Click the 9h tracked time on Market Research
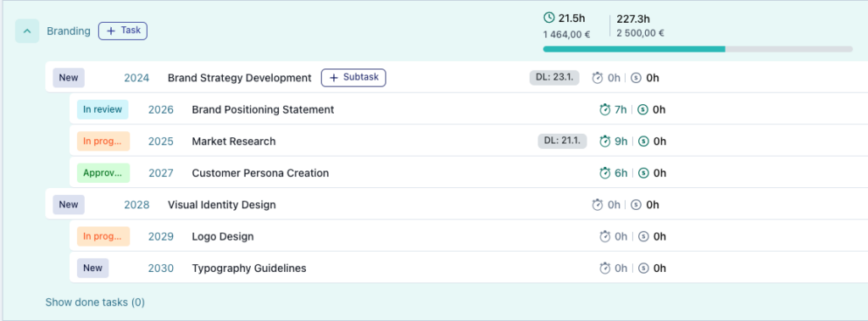 (621, 141)
